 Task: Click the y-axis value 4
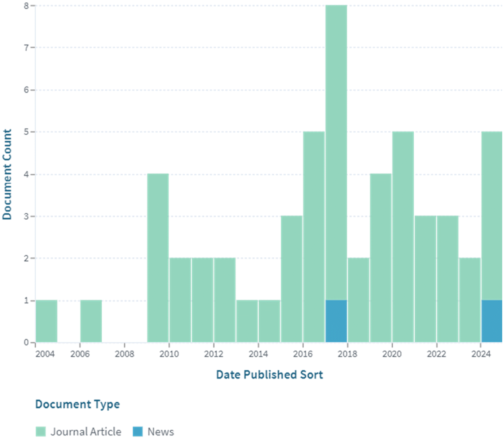[x=26, y=174]
